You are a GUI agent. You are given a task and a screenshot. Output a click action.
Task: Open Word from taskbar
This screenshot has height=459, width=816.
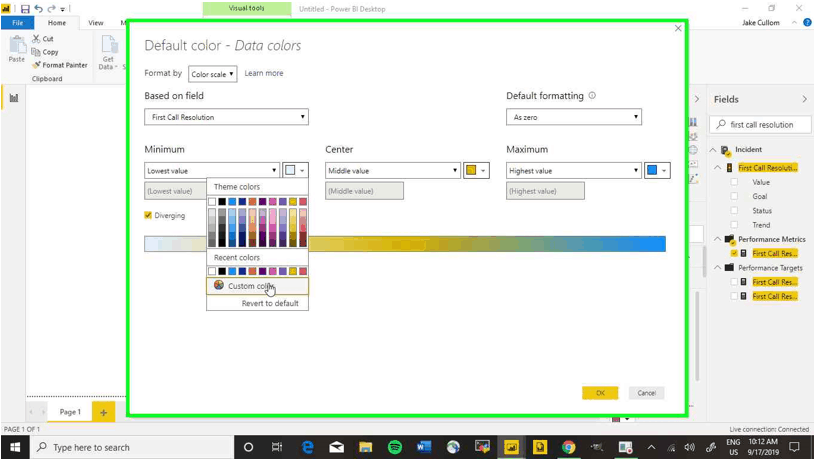click(x=424, y=447)
